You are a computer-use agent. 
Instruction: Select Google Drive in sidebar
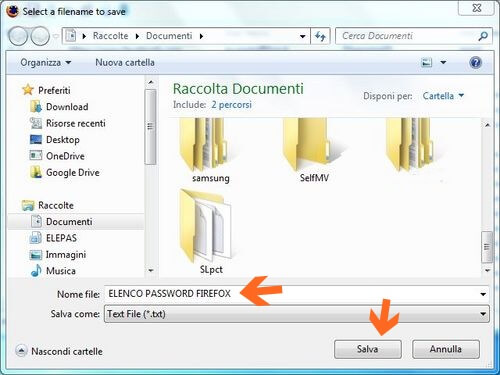[x=73, y=172]
